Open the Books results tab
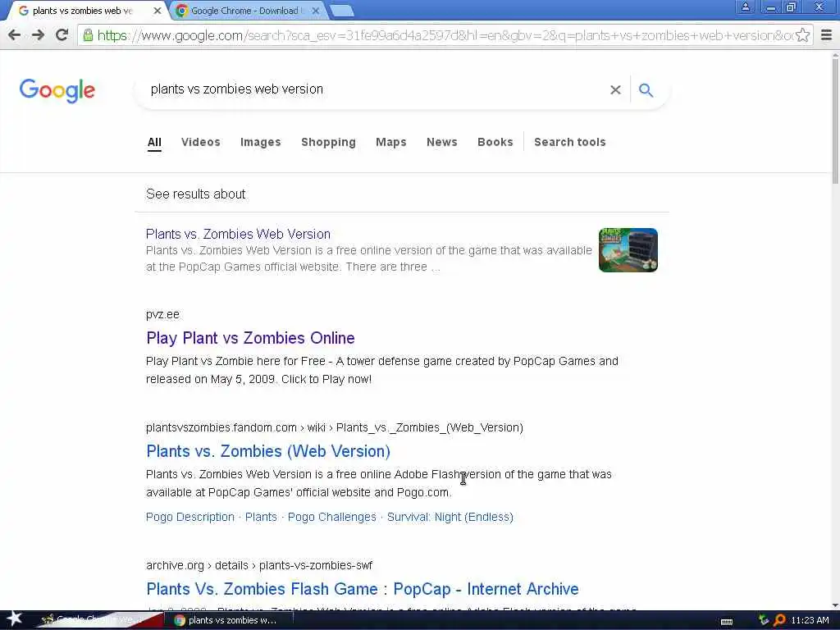Image resolution: width=840 pixels, height=630 pixels. 495,143
